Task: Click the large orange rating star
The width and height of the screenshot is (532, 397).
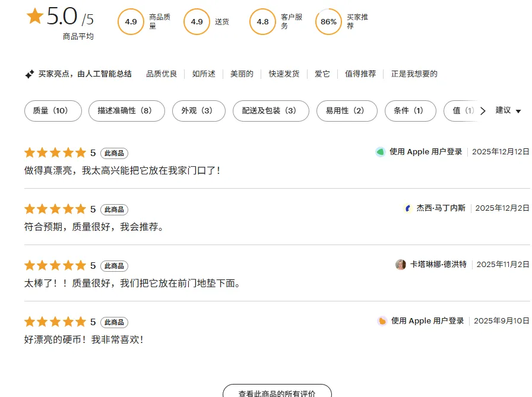Action: pos(34,17)
